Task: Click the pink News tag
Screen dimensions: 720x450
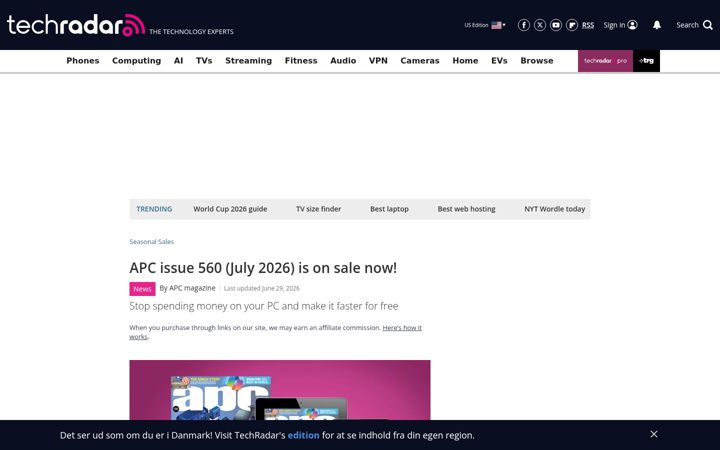Action: [142, 289]
